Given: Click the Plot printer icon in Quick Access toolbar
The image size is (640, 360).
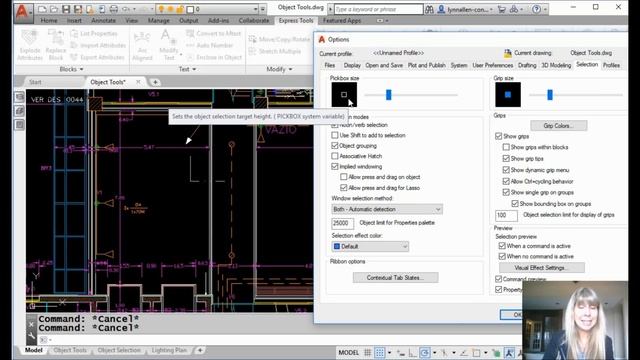Looking at the screenshot, I should point(113,9).
